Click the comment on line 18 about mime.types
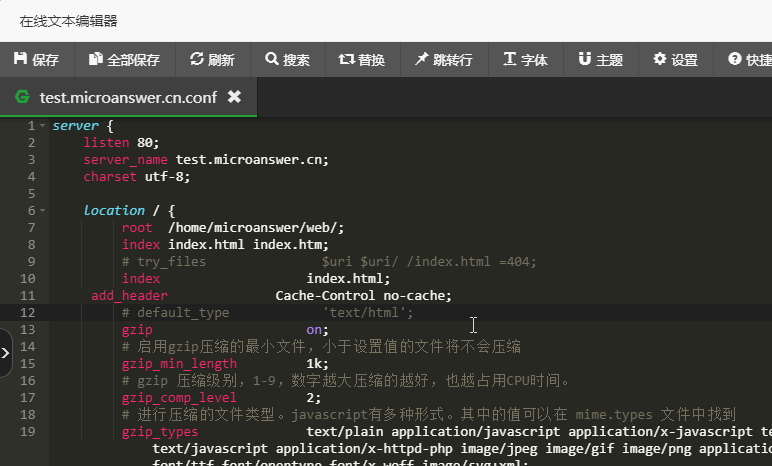The image size is (772, 466). coord(429,415)
